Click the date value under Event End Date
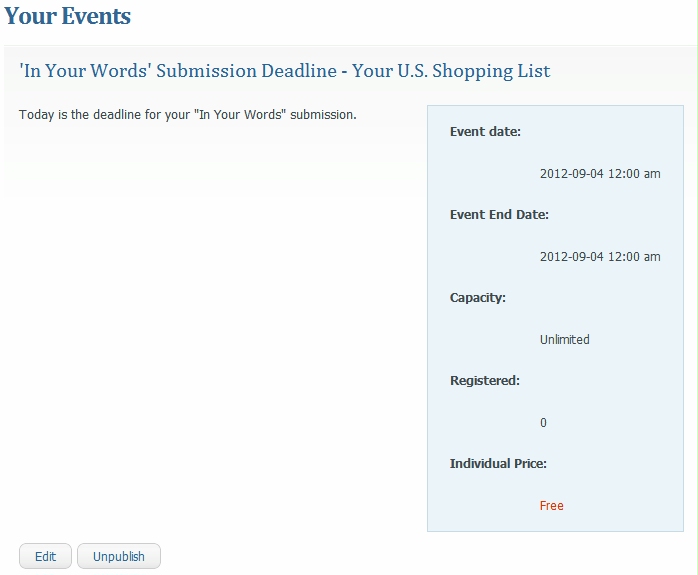698x575 pixels. click(600, 257)
